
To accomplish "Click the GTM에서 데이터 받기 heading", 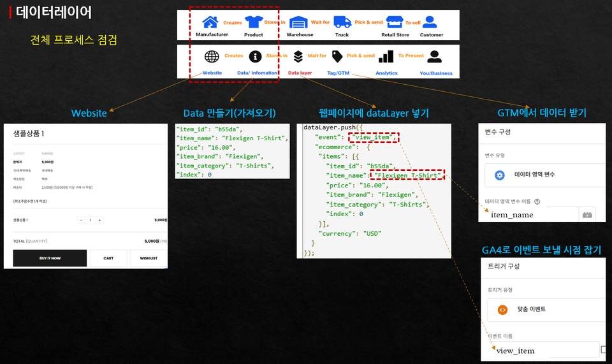I will pos(542,113).
